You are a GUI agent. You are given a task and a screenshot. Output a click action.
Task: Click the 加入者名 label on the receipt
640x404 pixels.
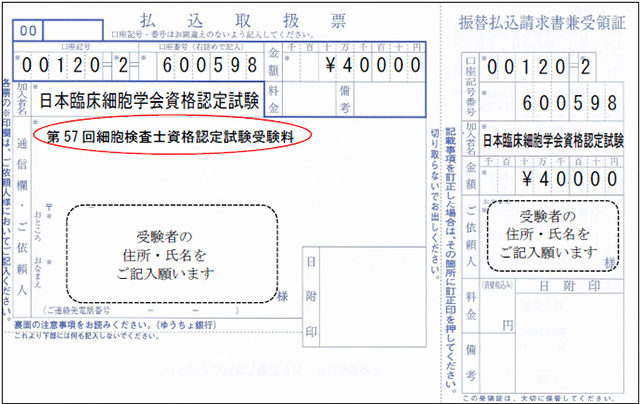click(x=471, y=139)
